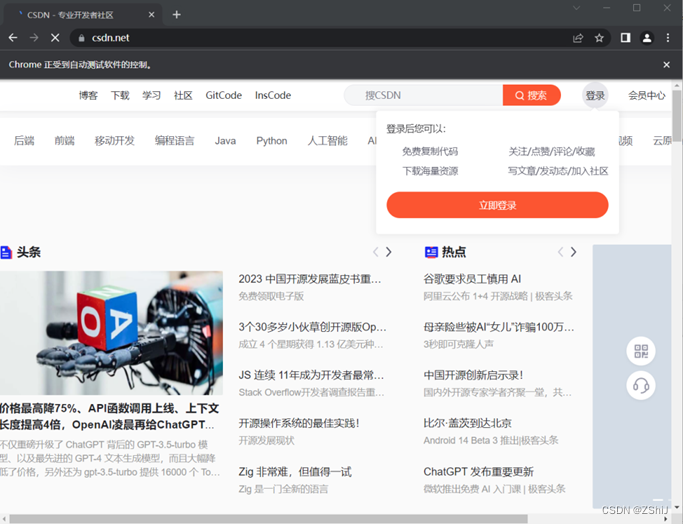The width and height of the screenshot is (683, 524).
Task: Click the orange 搜索 search button
Action: pos(531,95)
